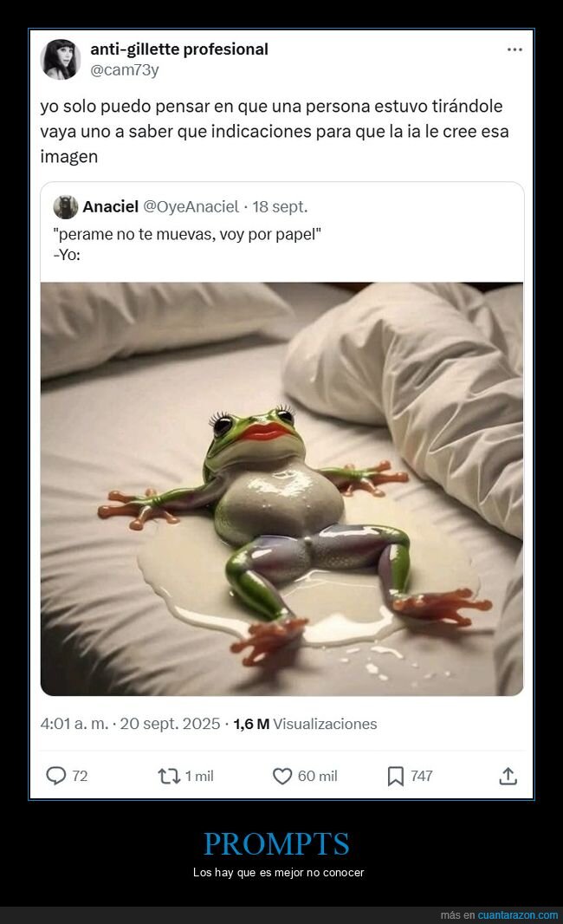The height and width of the screenshot is (924, 563).
Task: Open the @OyeAnaciel handle in the quote
Action: click(x=191, y=207)
